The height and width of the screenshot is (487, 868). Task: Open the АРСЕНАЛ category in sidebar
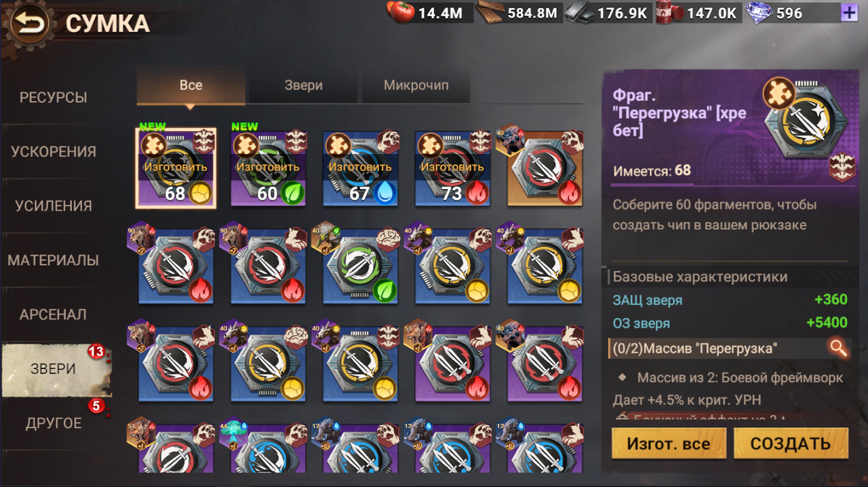tap(54, 315)
